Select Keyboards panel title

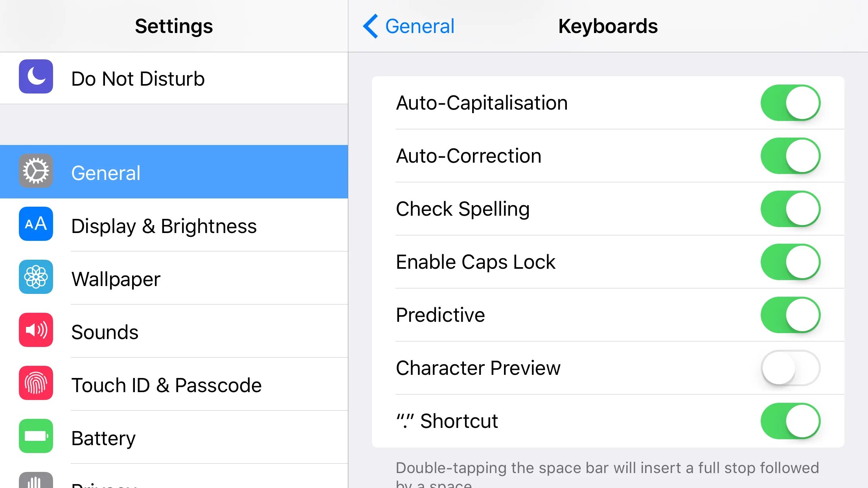(608, 26)
